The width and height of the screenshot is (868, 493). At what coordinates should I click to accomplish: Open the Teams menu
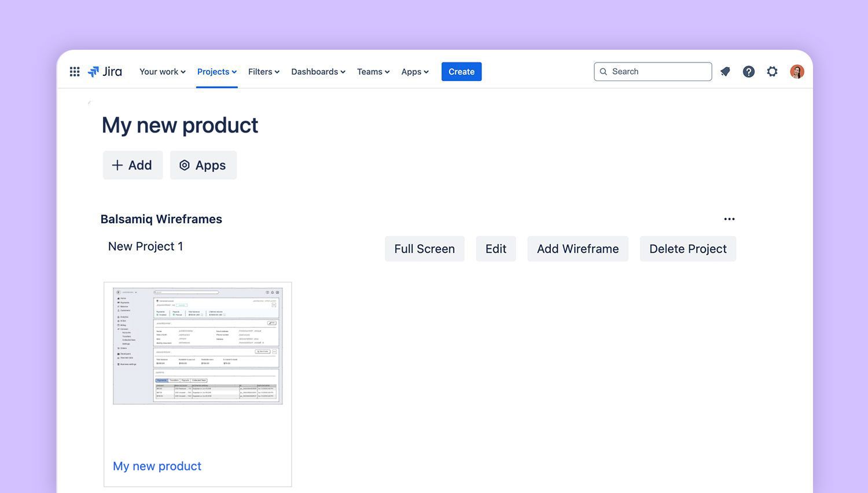(373, 72)
